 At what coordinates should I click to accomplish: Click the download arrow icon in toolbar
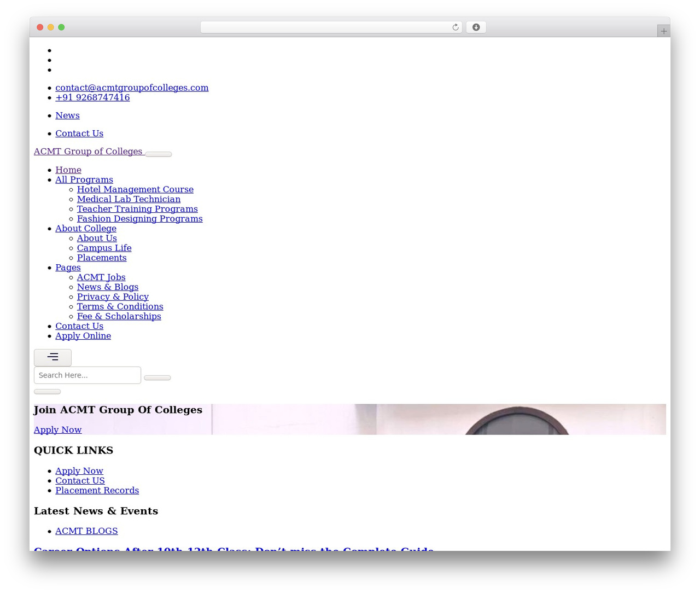point(476,27)
